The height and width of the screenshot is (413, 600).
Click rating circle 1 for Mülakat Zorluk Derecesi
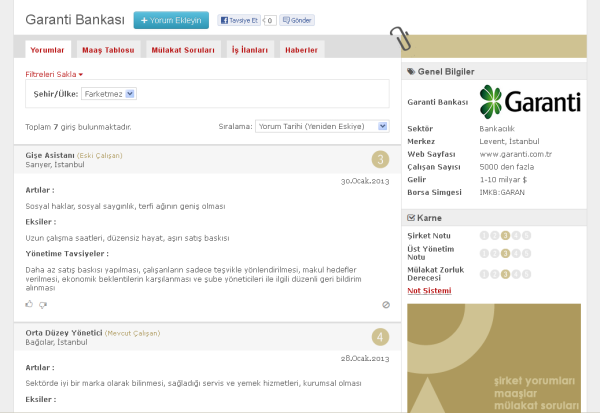[484, 274]
